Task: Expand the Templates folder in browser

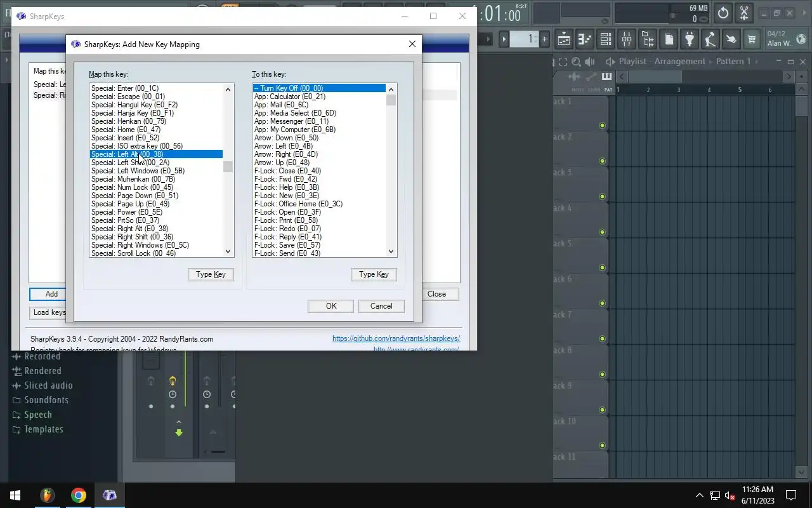Action: pyautogui.click(x=37, y=429)
